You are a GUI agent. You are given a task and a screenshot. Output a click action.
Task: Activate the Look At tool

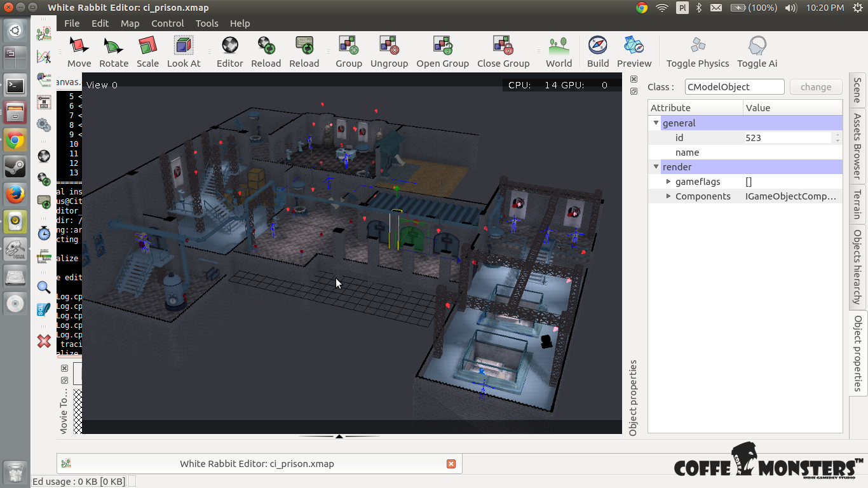tap(184, 52)
